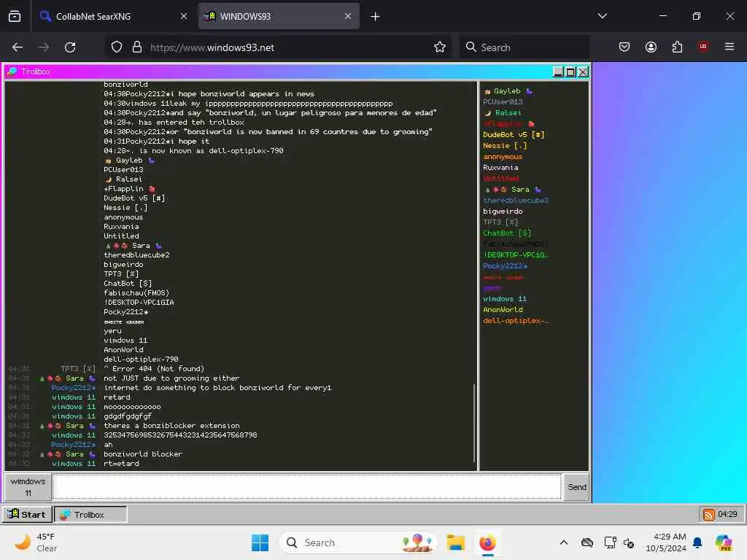This screenshot has height=560, width=747.
Task: Select ChatBot [$] in user list
Action: [x=507, y=233]
